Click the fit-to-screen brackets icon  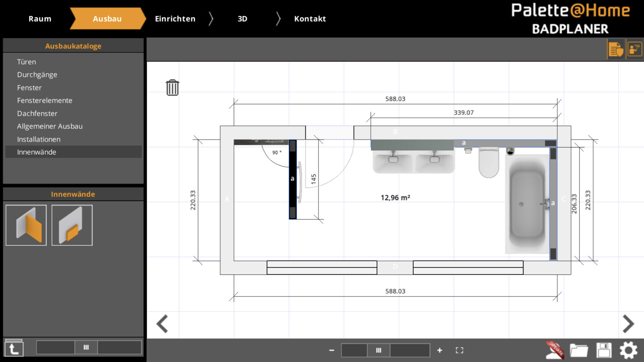tap(460, 350)
